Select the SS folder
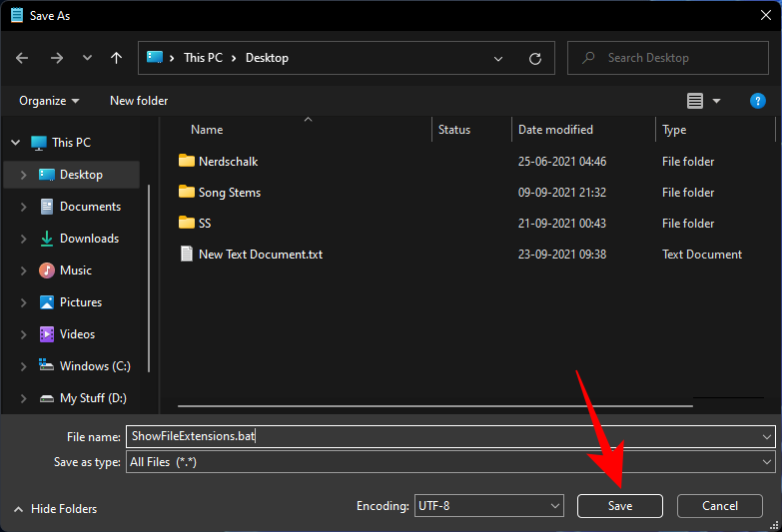 205,224
